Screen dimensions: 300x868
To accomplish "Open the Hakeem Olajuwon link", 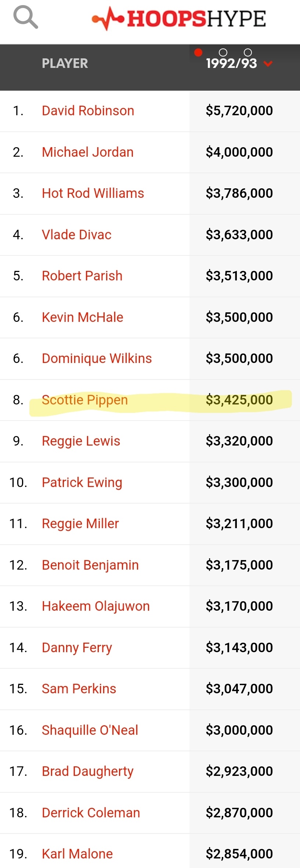I will [96, 606].
